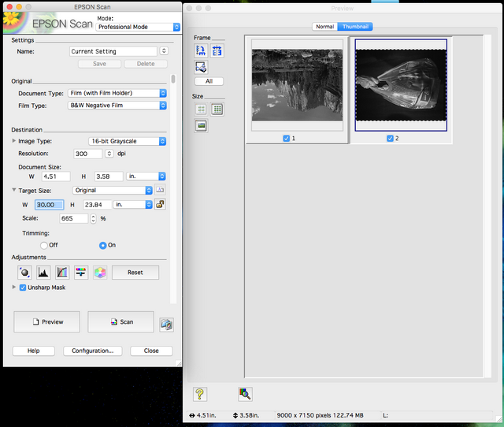Open the Target Size Original dropdown

(112, 190)
